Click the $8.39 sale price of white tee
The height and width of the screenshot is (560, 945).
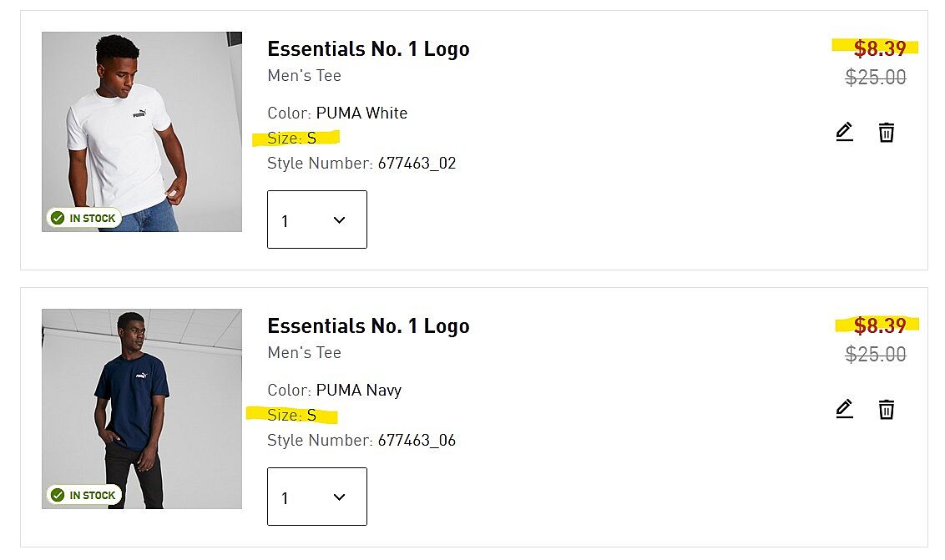click(879, 48)
